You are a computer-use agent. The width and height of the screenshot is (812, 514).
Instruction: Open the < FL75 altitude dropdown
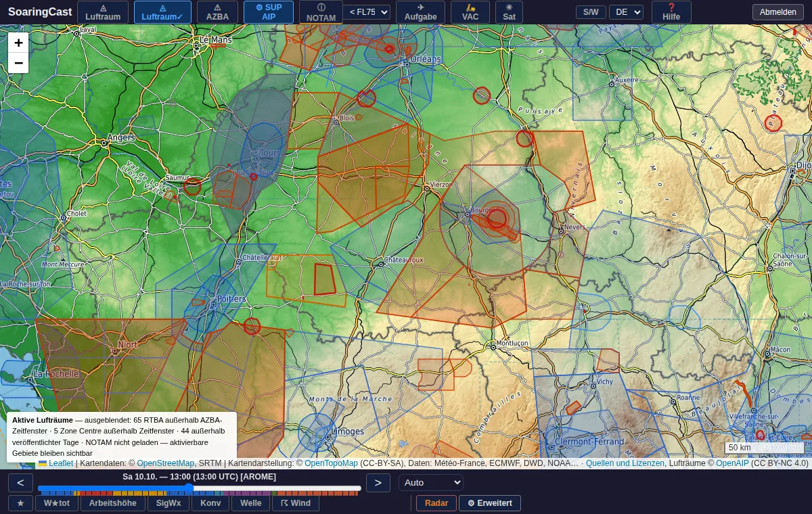pos(367,12)
